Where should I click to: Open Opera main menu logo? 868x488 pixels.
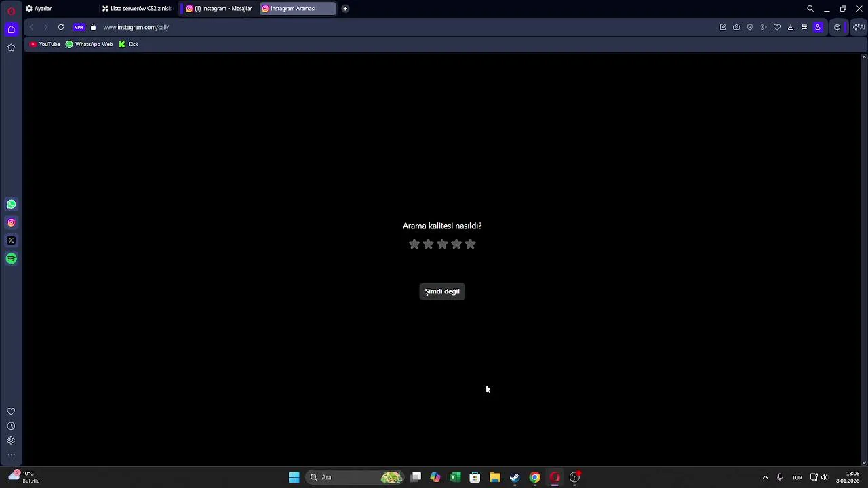(11, 11)
